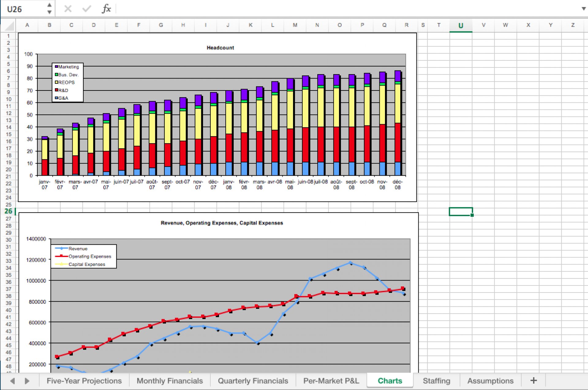The height and width of the screenshot is (390, 588).
Task: Click Marketing purple legend swatch
Action: click(x=56, y=67)
